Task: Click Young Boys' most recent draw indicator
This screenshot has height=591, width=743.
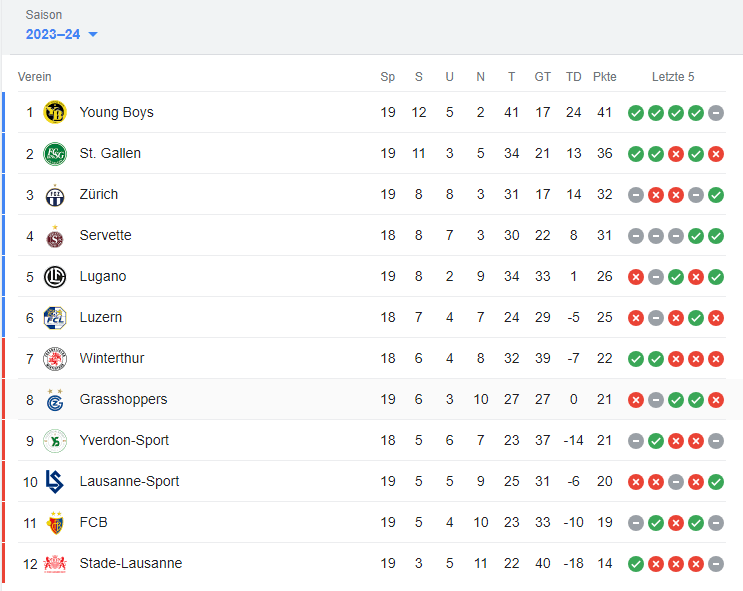Action: 716,113
